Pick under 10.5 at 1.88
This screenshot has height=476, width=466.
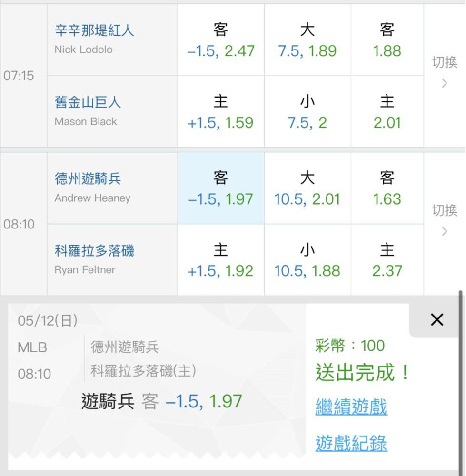tap(307, 260)
